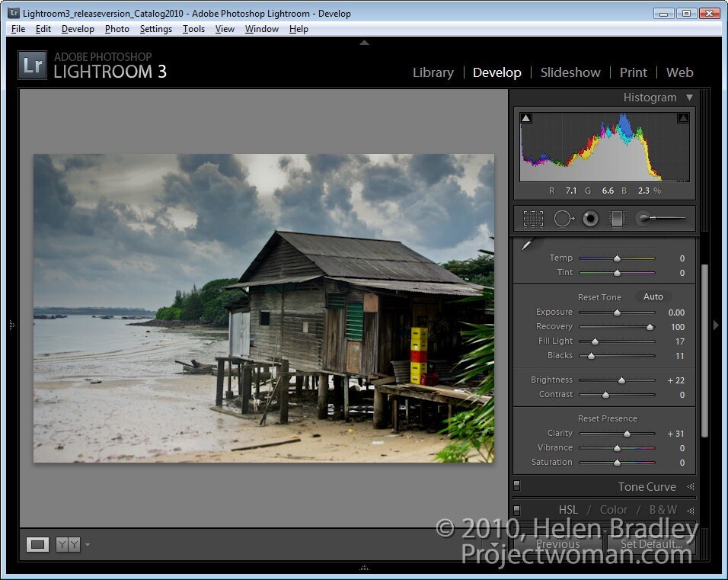The image size is (728, 580).
Task: Click the Previous button
Action: (x=557, y=544)
